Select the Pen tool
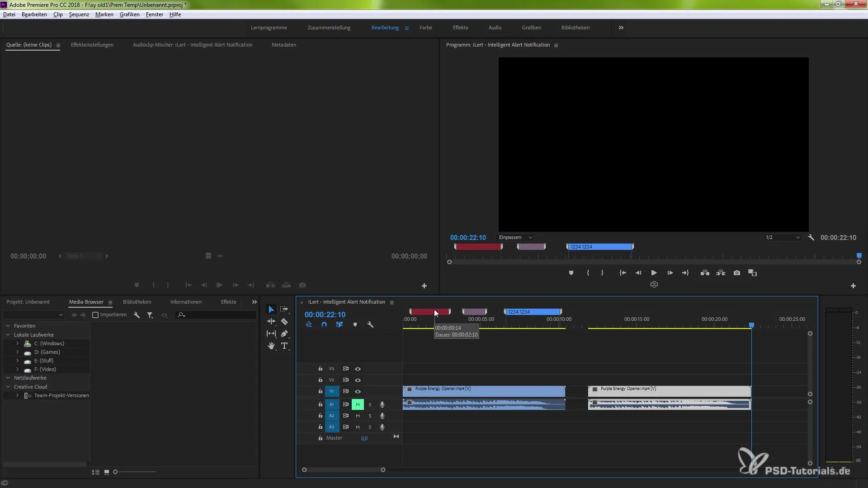The height and width of the screenshot is (488, 868). click(x=284, y=334)
